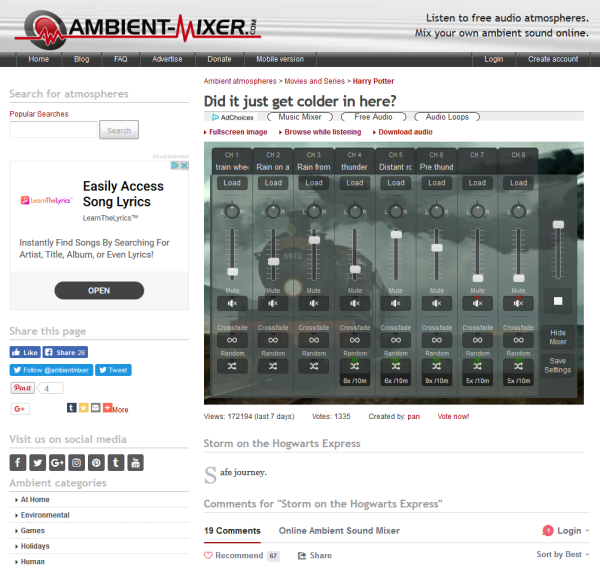
Task: Disable random shuffle on CH 7
Action: coord(478,366)
